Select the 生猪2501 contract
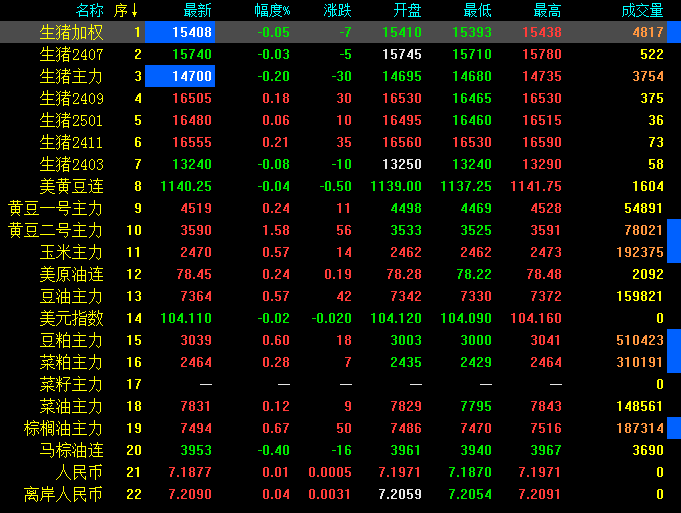 [340, 120]
